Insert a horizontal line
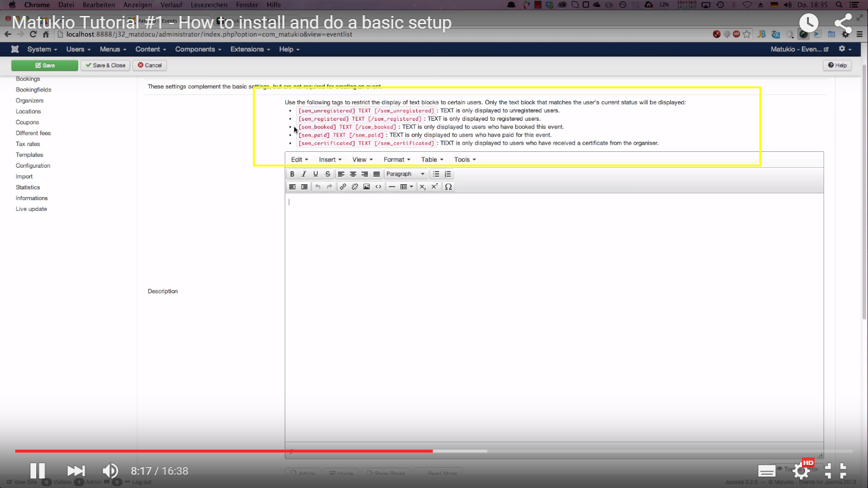 click(392, 187)
